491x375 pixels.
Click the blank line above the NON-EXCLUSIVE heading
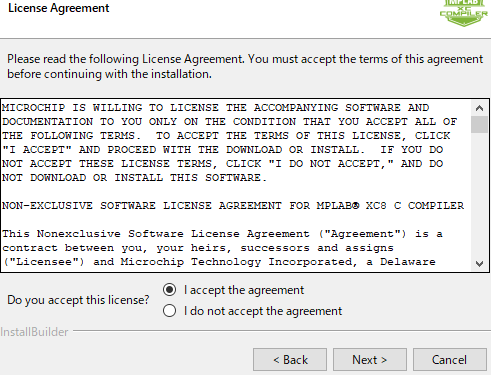tap(236, 192)
